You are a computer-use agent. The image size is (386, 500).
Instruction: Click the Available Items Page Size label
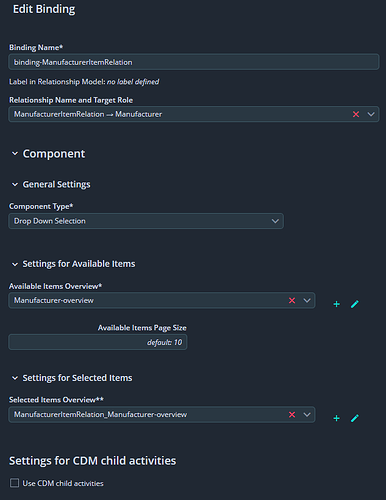click(x=142, y=328)
